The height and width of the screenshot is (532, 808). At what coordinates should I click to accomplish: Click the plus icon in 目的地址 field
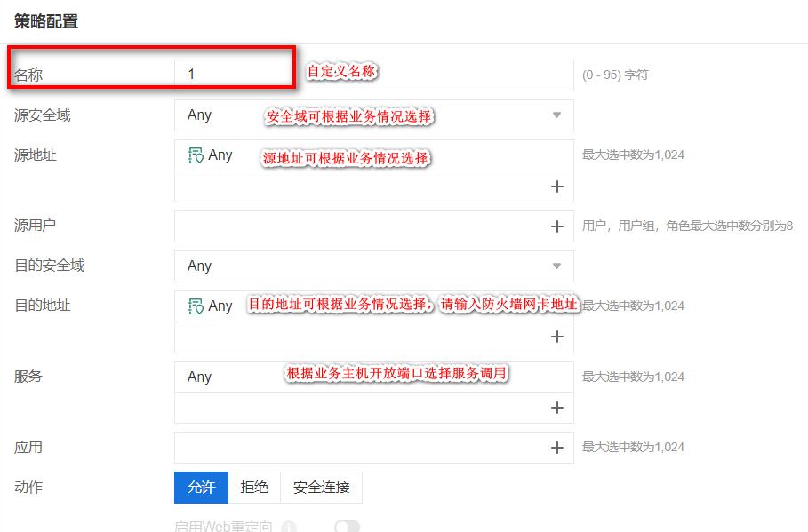(557, 337)
